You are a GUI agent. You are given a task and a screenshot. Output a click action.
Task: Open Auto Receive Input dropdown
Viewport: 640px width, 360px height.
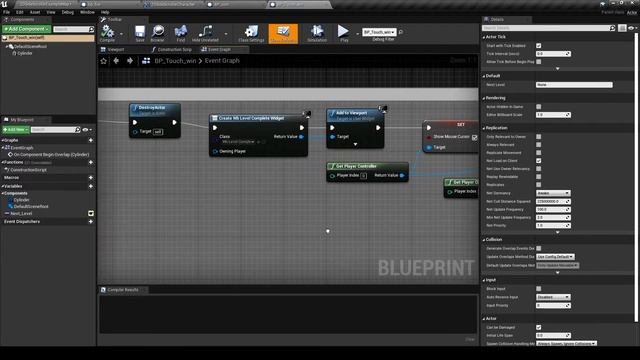coord(553,297)
